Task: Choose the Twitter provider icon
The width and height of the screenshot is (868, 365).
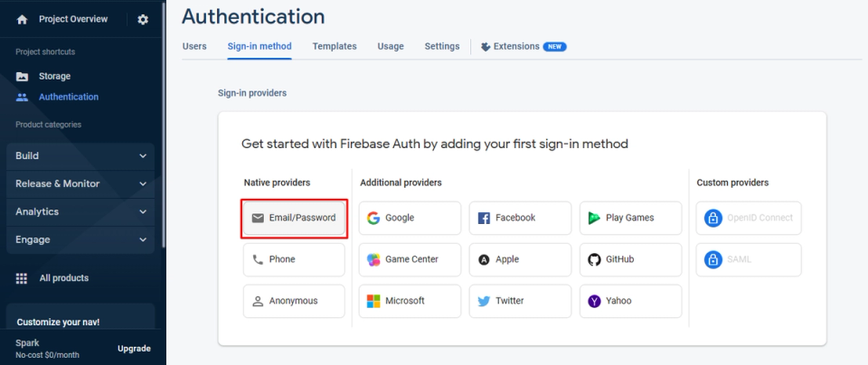Action: click(x=484, y=301)
